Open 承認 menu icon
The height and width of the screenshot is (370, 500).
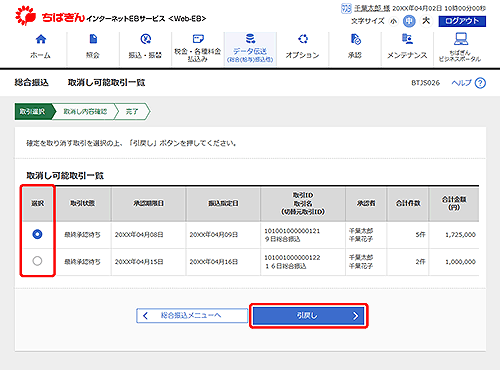point(355,39)
